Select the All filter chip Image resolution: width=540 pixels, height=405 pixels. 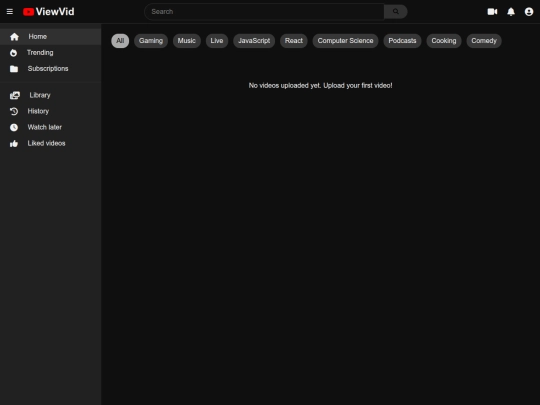coord(120,41)
